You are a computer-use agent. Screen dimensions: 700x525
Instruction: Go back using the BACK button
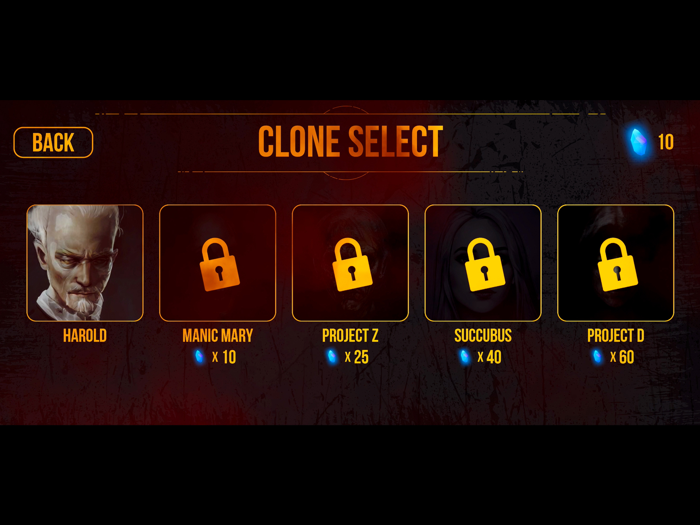tap(53, 142)
